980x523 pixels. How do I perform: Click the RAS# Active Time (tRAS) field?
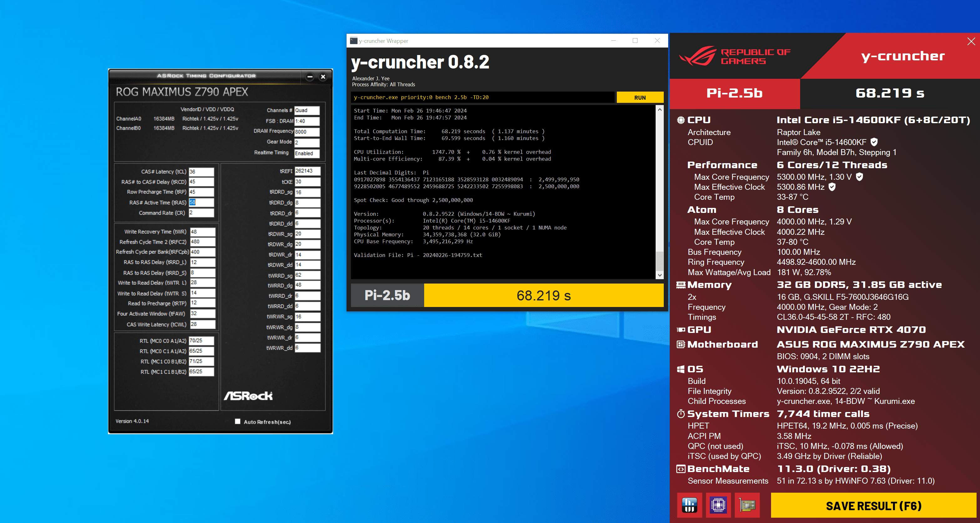click(x=201, y=203)
